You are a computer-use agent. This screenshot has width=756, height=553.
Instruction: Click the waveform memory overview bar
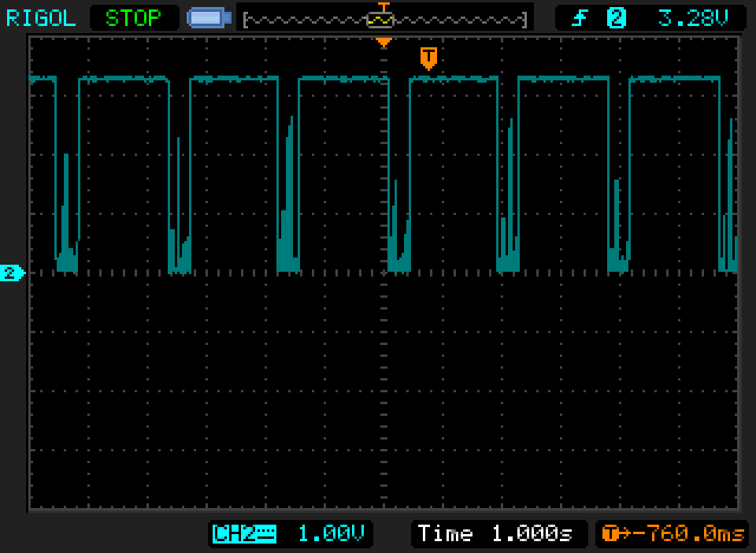point(385,20)
